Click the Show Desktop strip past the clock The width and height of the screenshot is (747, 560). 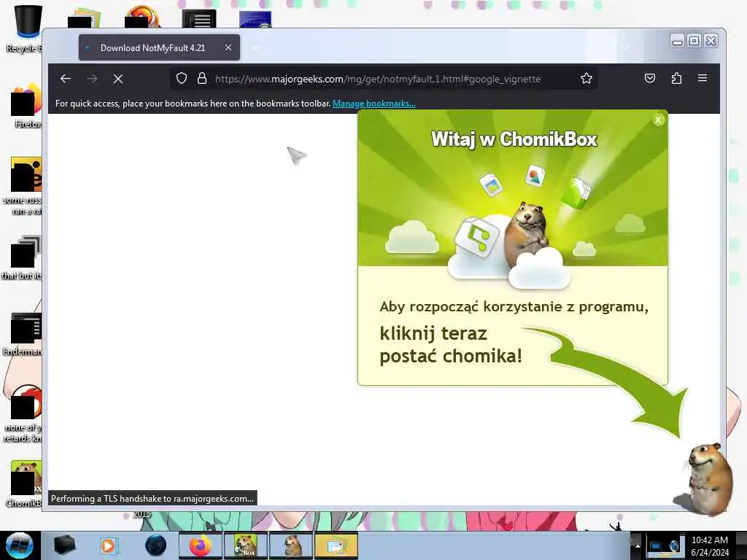coord(741,545)
